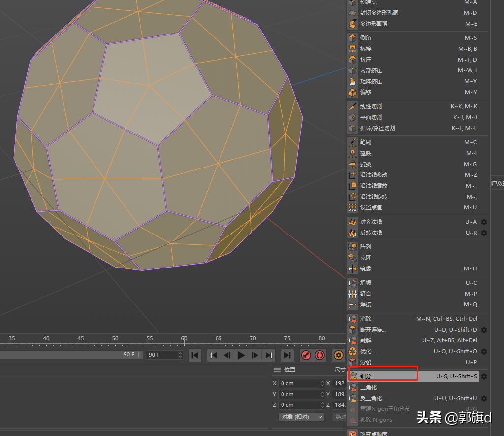Click the gear icon beside 断开连接
The width and height of the screenshot is (504, 436).
coord(483,330)
